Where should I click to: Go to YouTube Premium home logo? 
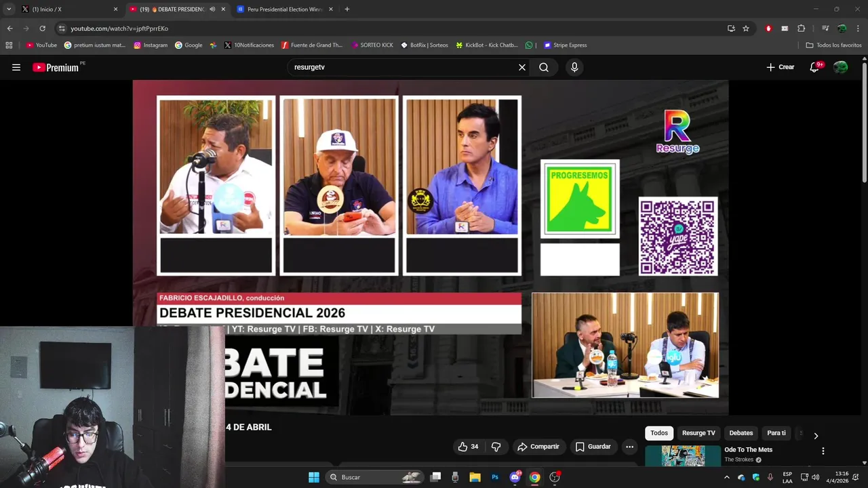click(x=56, y=67)
